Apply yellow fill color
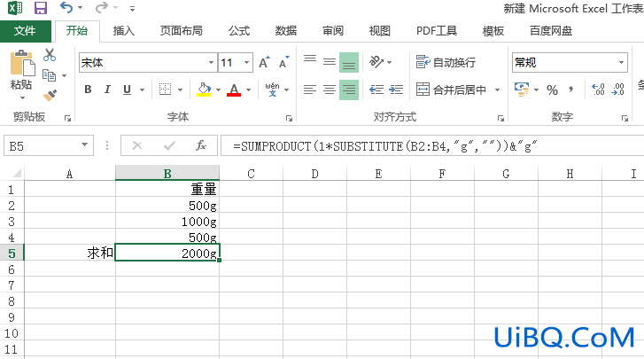The image size is (644, 359). [x=204, y=90]
